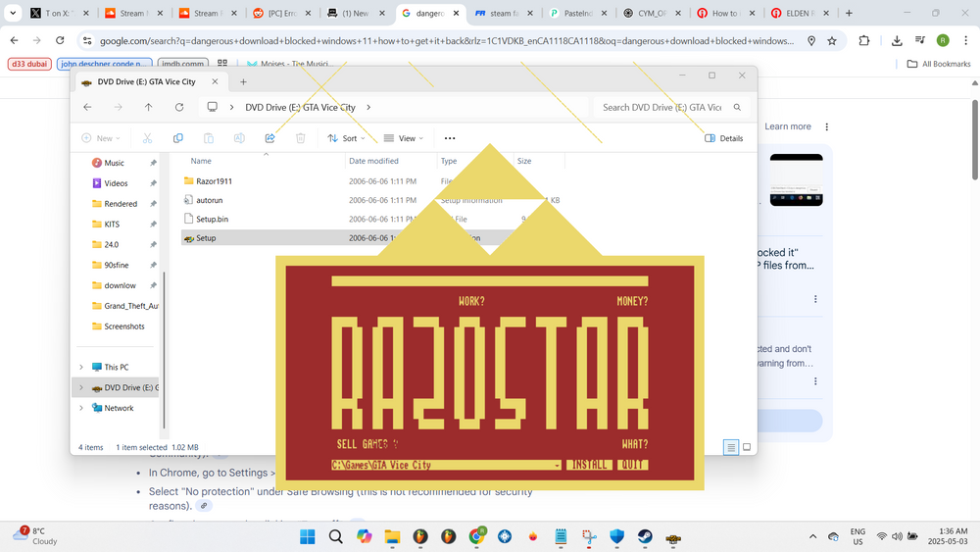
Task: Expand the Network tree node
Action: point(81,408)
